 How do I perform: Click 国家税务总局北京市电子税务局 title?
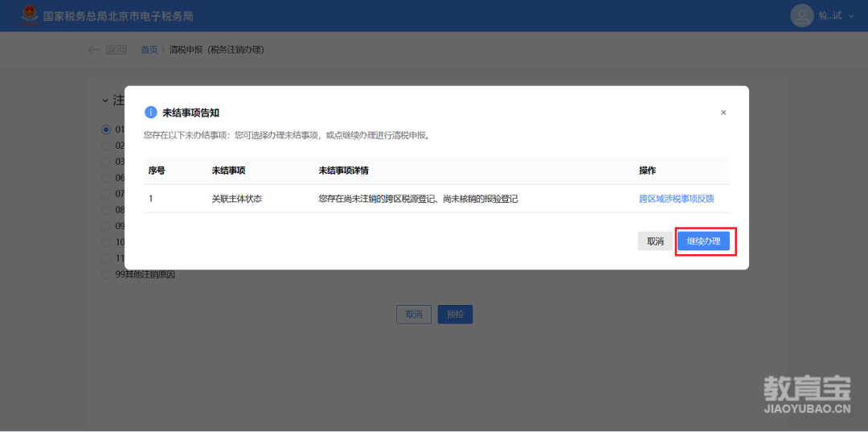[x=118, y=16]
